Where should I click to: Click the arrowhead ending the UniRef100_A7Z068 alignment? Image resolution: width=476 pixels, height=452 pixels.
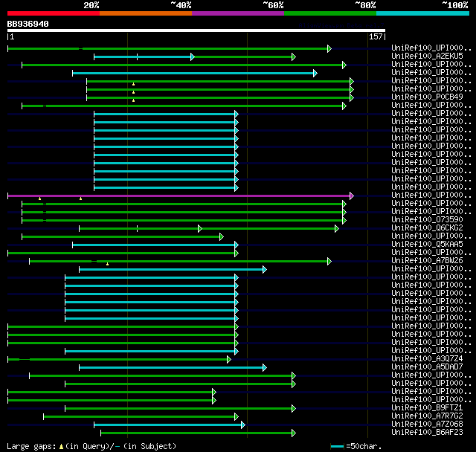click(x=243, y=425)
